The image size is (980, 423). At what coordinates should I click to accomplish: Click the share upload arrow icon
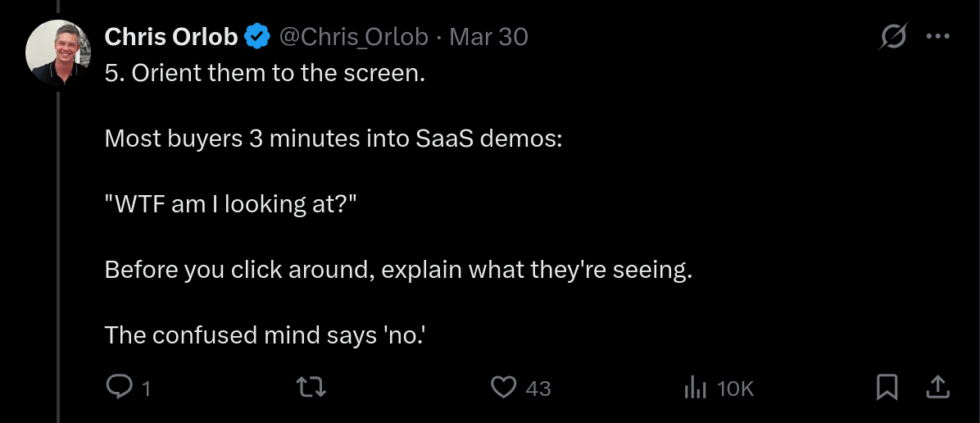pyautogui.click(x=937, y=386)
